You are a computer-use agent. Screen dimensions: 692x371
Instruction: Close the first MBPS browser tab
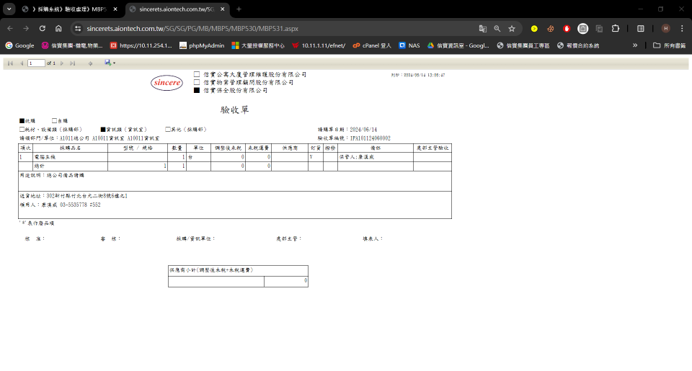(115, 9)
